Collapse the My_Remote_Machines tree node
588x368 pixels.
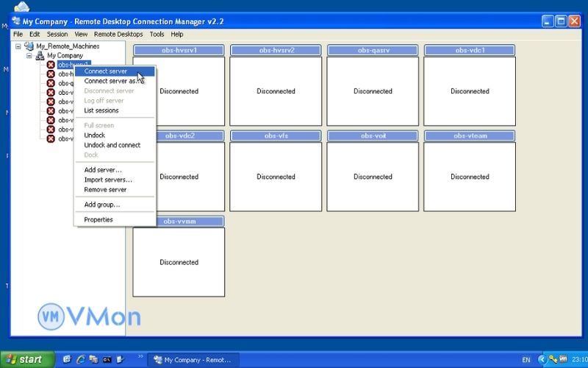click(x=18, y=46)
